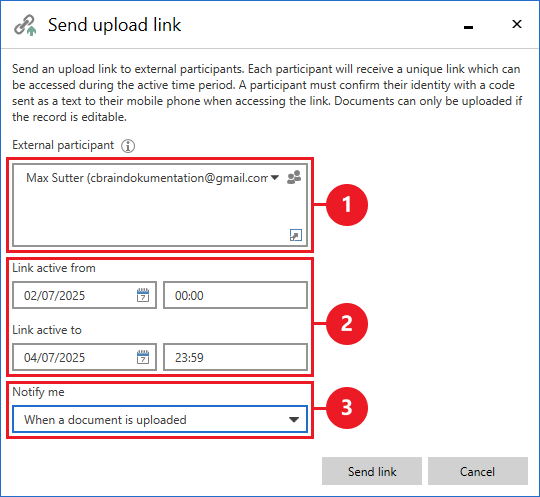Click the Send link button

point(372,471)
